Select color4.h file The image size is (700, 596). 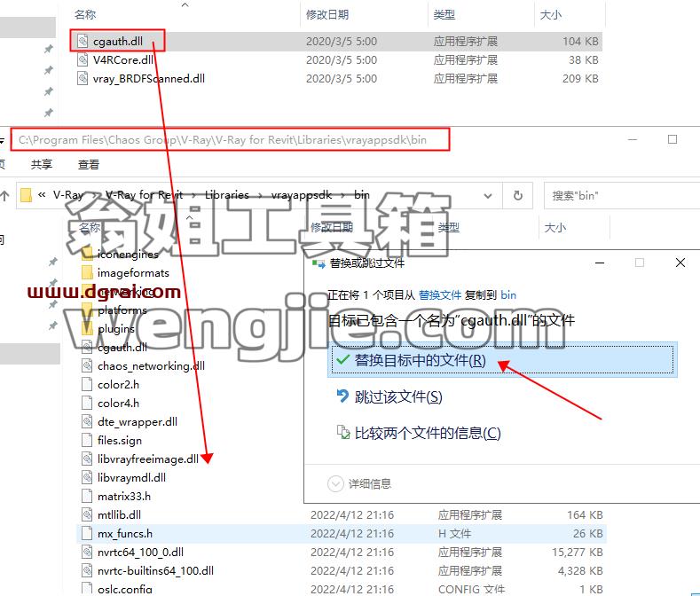click(x=118, y=404)
